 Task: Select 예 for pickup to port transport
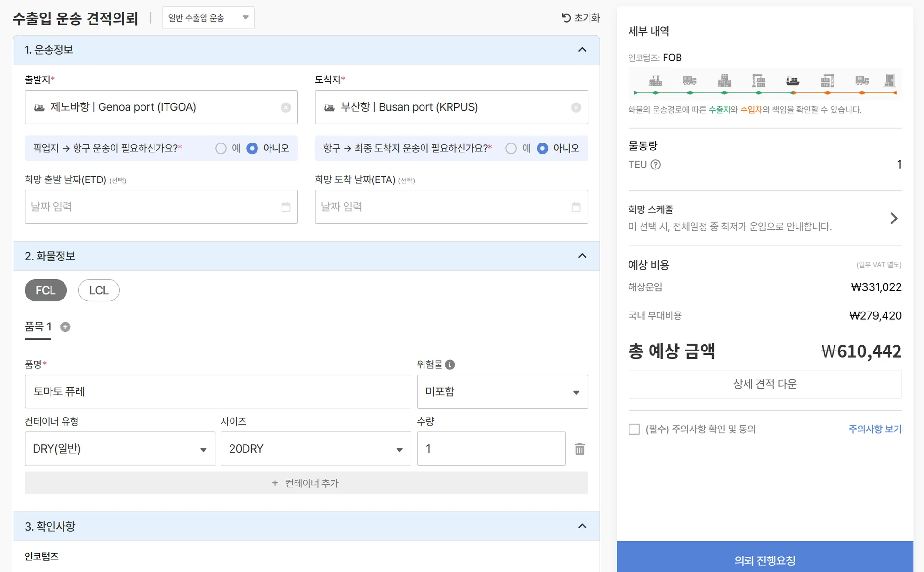click(x=221, y=148)
